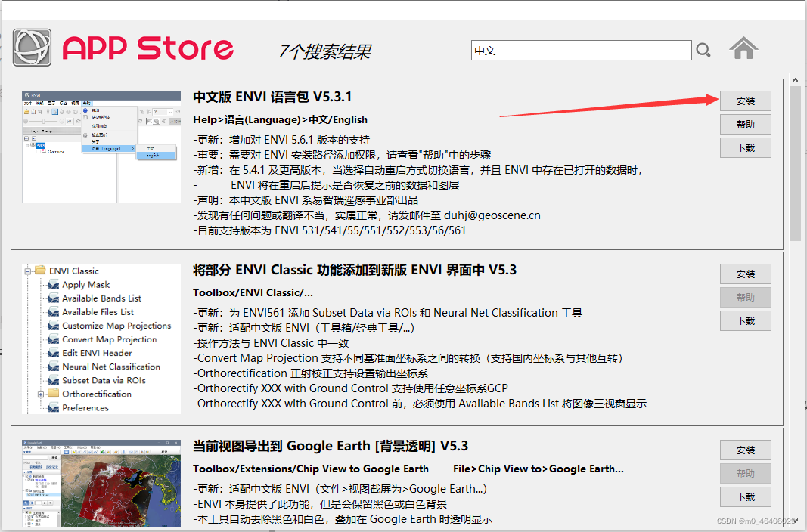Install the ENVI Classic functions app

tap(745, 274)
